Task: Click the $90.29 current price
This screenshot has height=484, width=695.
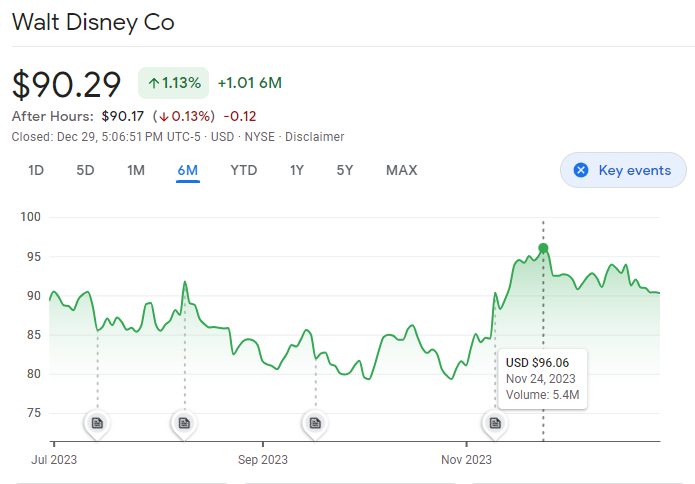Action: [x=66, y=84]
